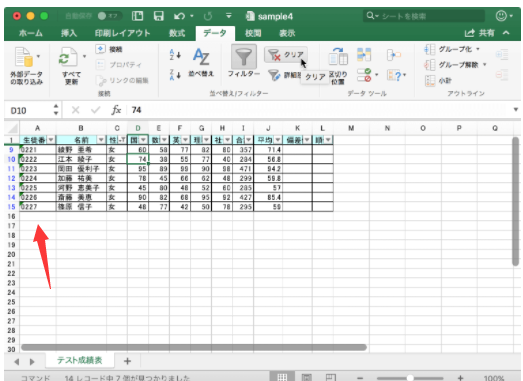Screen dimensions: 523x381
Task: Click the Redo icon in title bar
Action: 208,16
